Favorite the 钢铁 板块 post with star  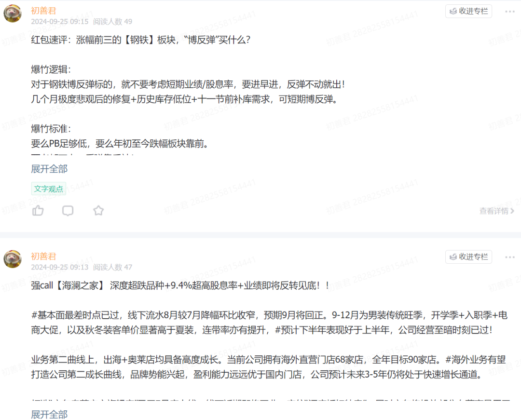point(98,211)
